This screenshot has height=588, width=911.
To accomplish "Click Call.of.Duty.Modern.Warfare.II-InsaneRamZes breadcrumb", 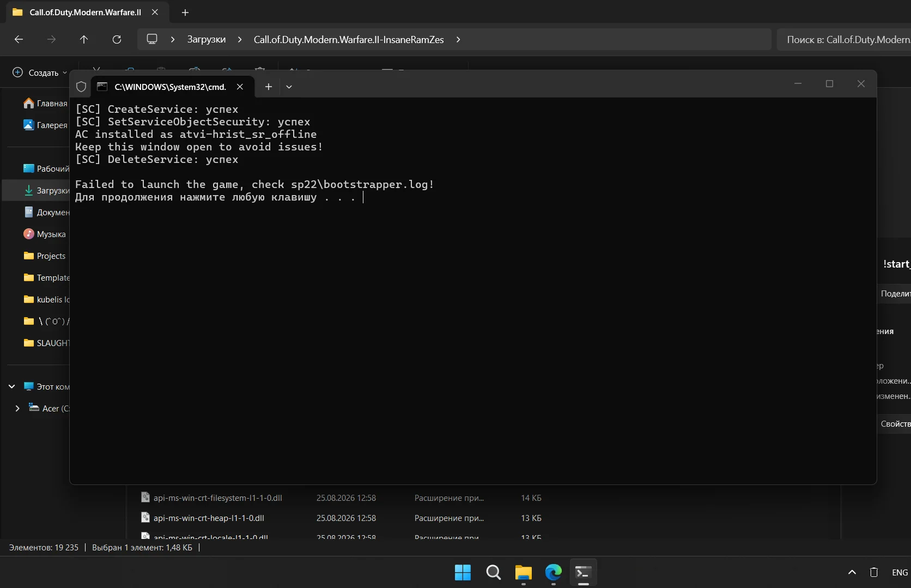I will (x=349, y=39).
